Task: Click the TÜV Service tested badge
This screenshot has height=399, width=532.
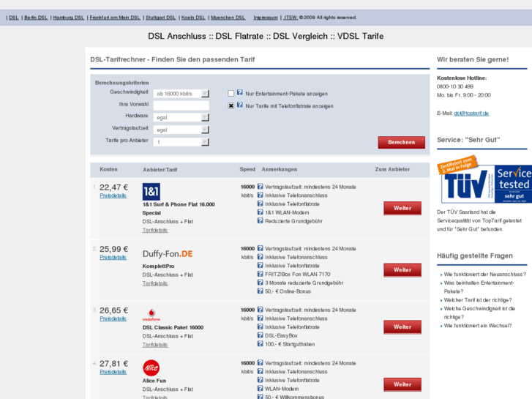Action: click(484, 180)
